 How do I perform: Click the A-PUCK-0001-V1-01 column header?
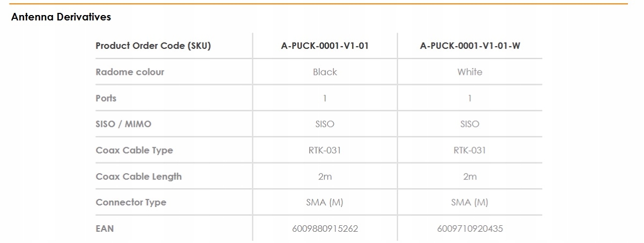click(x=325, y=46)
